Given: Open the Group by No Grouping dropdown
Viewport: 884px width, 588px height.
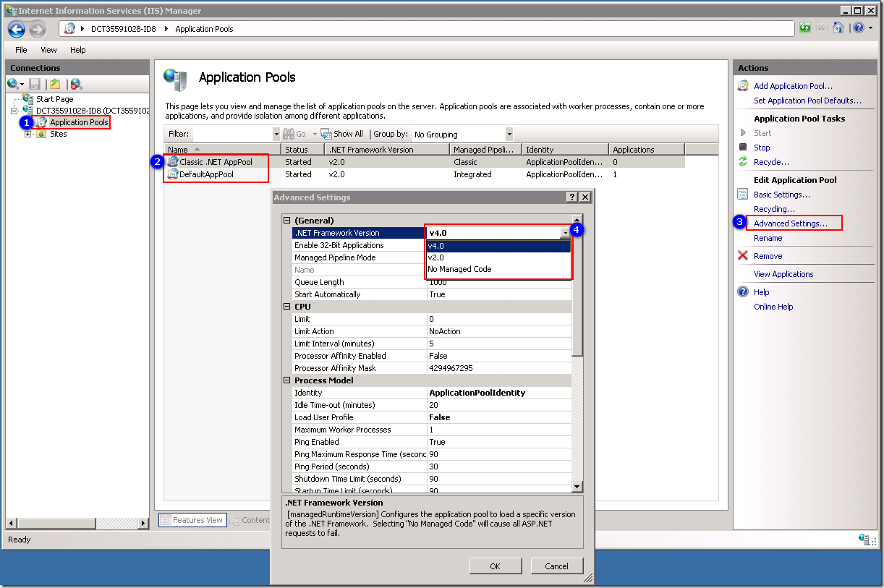Looking at the screenshot, I should [509, 134].
